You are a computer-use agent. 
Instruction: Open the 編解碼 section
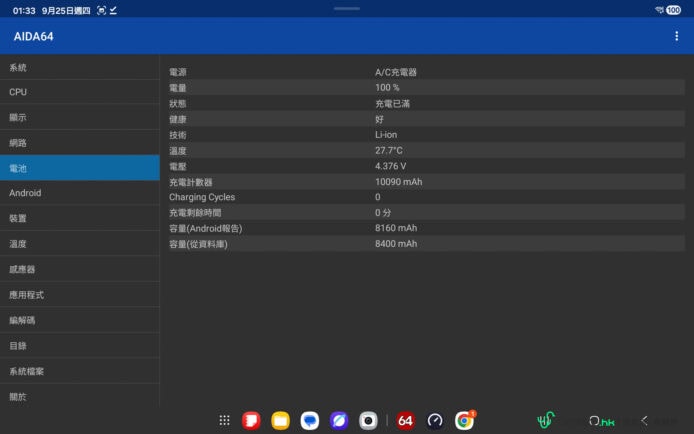pos(80,320)
